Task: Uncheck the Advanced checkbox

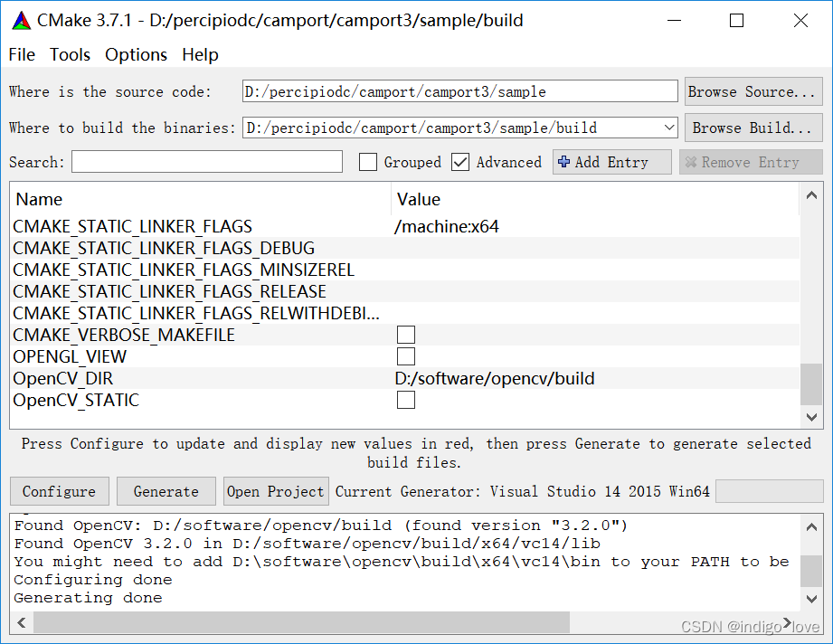Action: pyautogui.click(x=460, y=162)
